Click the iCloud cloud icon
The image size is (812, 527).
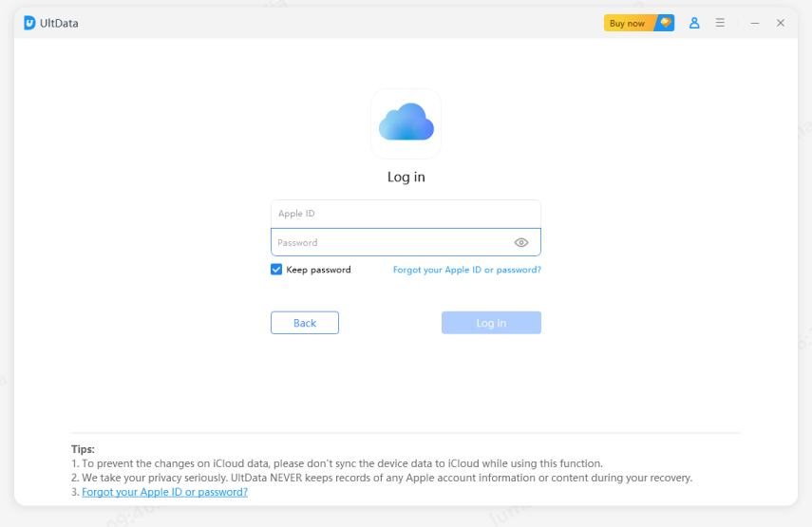pyautogui.click(x=406, y=123)
